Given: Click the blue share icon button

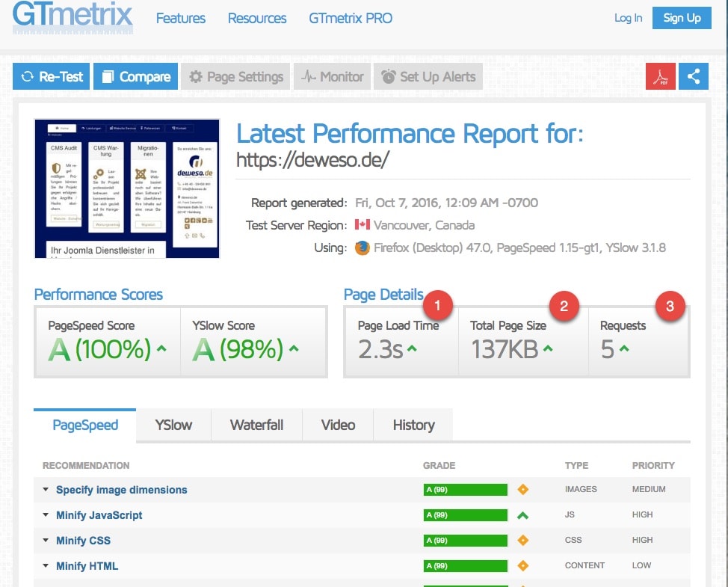Looking at the screenshot, I should point(694,76).
